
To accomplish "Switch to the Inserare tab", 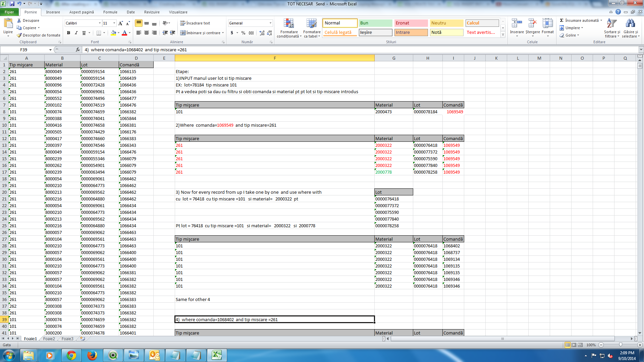I will pos(53,12).
